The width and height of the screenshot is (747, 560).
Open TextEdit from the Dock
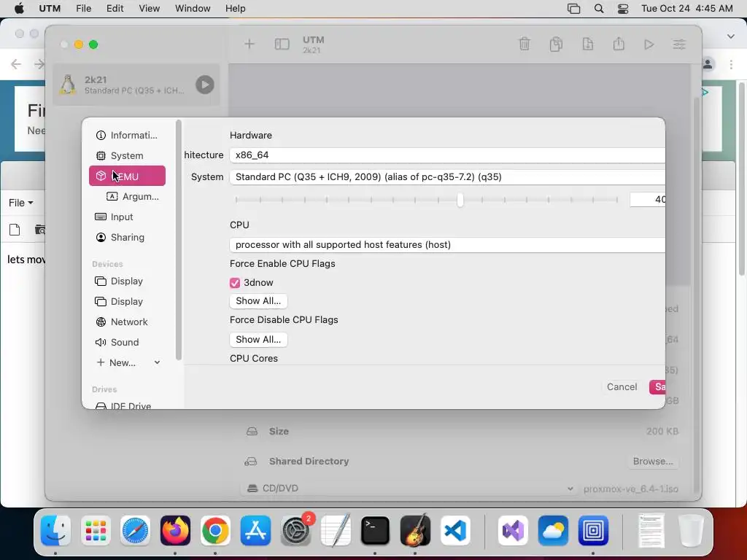click(x=336, y=530)
